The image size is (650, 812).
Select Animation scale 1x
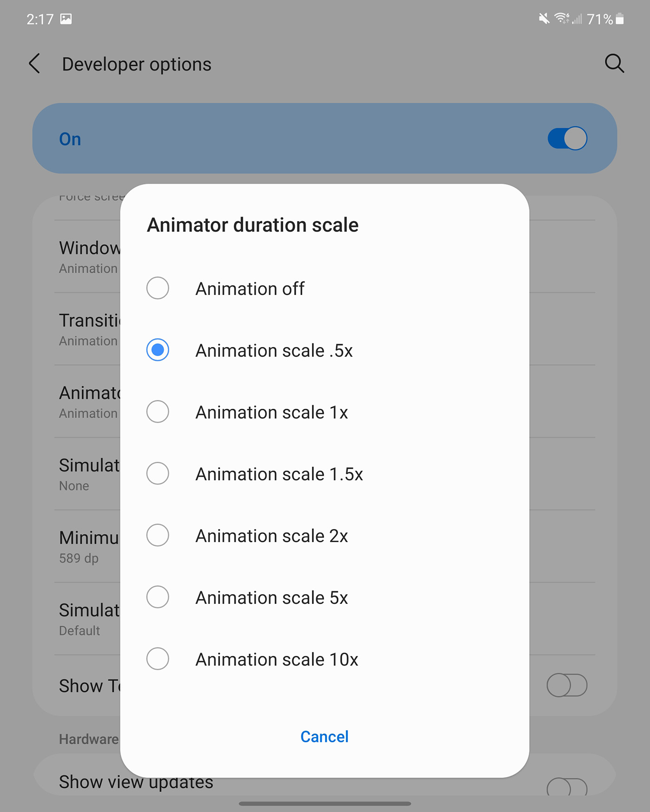158,412
